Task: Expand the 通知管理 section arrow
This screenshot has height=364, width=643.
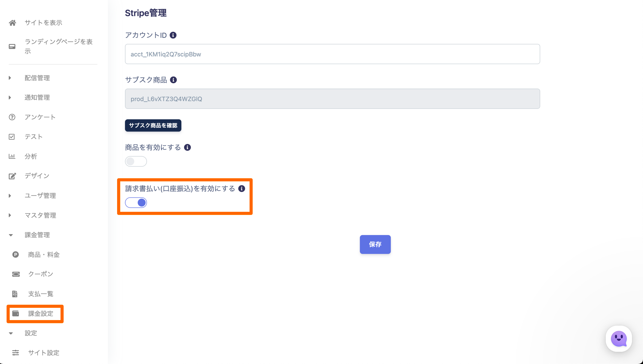Action: tap(10, 98)
